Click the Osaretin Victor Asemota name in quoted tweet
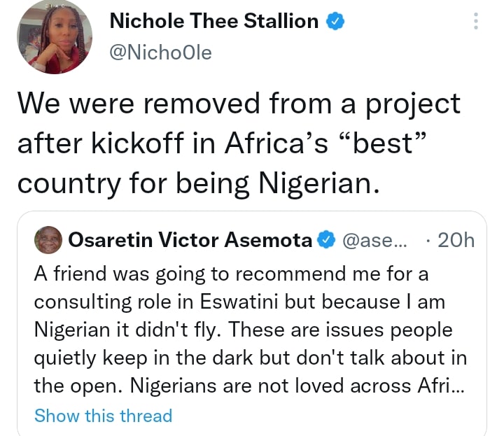504x436 pixels. coord(190,241)
